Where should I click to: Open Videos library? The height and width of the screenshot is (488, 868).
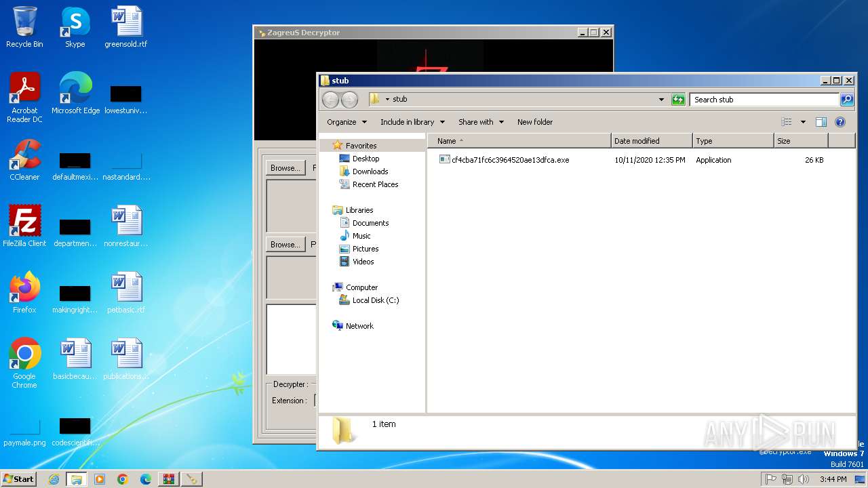point(363,262)
